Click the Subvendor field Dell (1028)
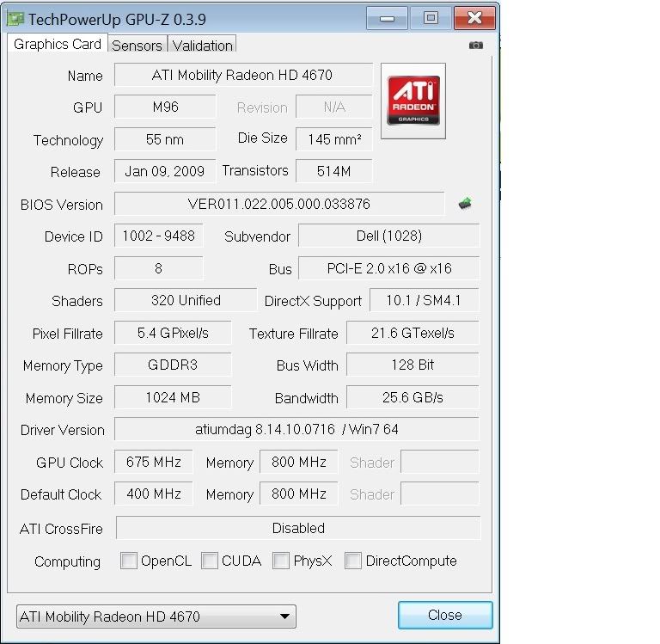This screenshot has height=644, width=660. pos(389,236)
